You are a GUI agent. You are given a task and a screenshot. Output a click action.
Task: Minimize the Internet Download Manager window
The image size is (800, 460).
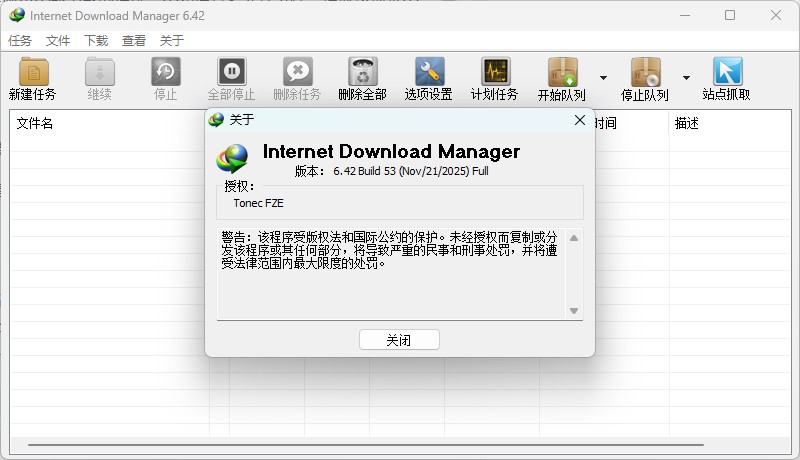[685, 15]
